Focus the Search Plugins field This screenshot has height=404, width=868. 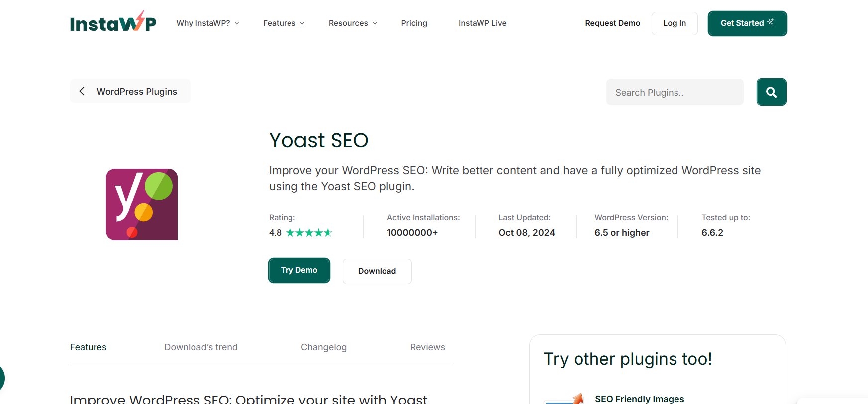[675, 92]
